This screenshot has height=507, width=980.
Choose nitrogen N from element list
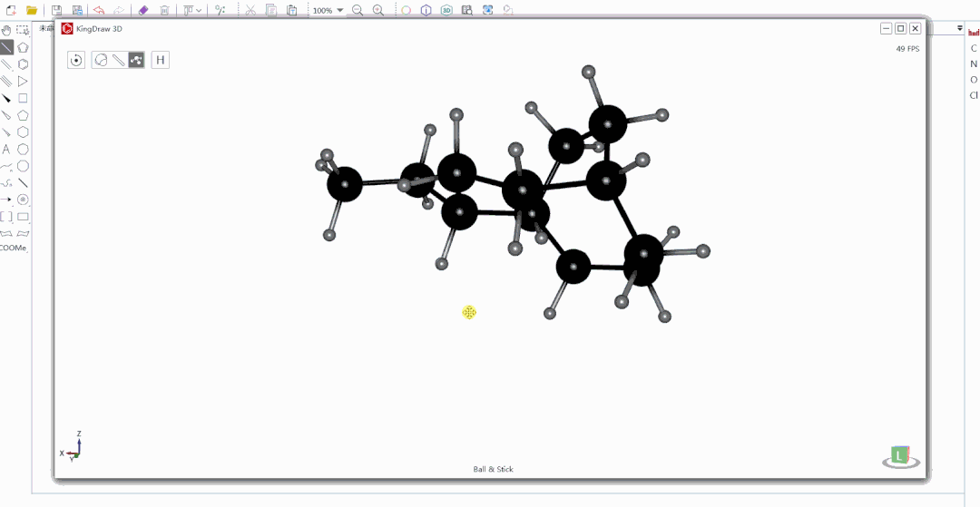[x=974, y=64]
